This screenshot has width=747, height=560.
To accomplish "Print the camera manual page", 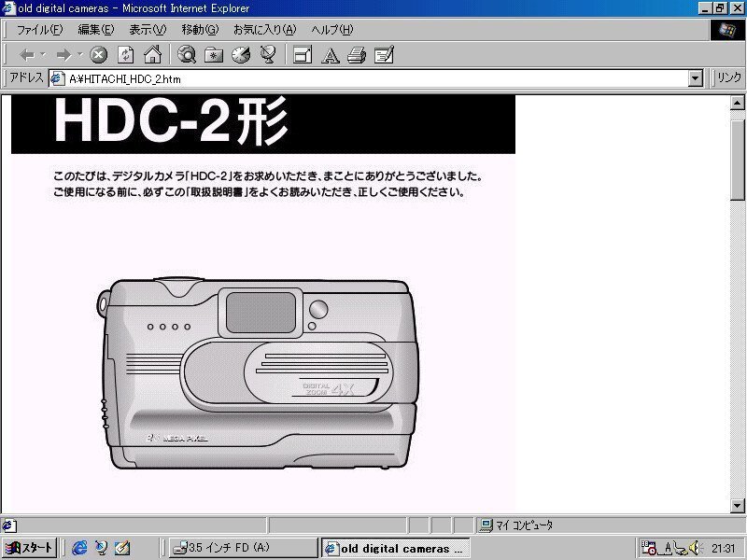I will (x=355, y=54).
